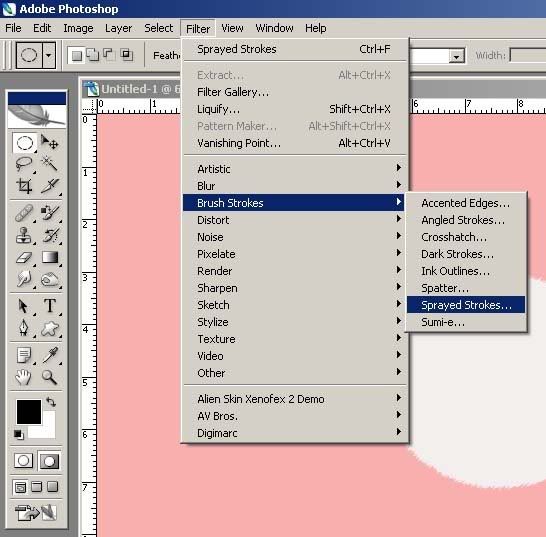Expand the Sharpen submenu
This screenshot has width=546, height=537.
[x=294, y=288]
